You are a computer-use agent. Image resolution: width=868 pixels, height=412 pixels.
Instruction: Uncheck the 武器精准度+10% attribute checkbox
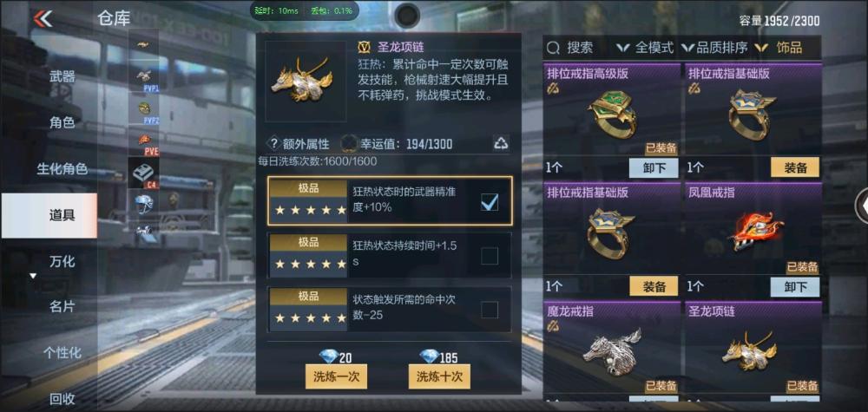click(x=490, y=202)
